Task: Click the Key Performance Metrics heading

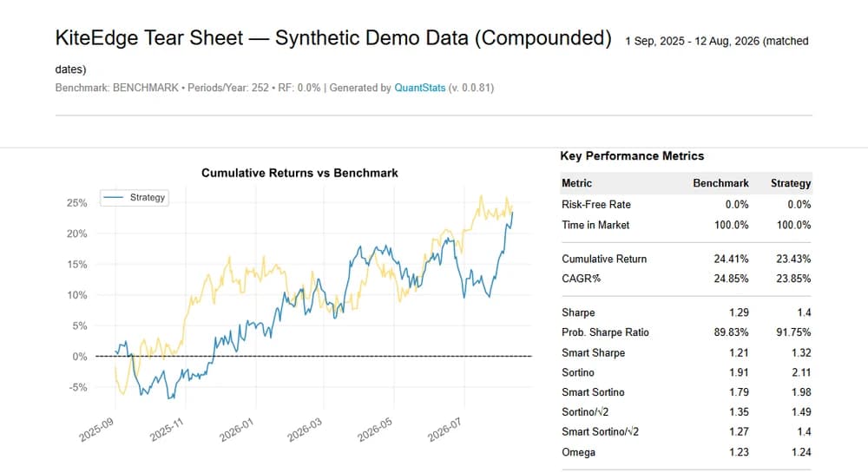Action: click(x=632, y=156)
